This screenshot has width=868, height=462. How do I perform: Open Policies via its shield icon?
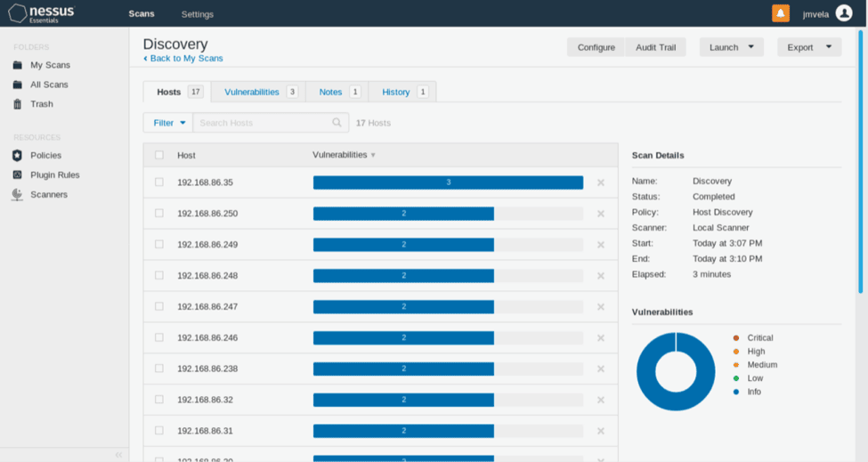17,156
